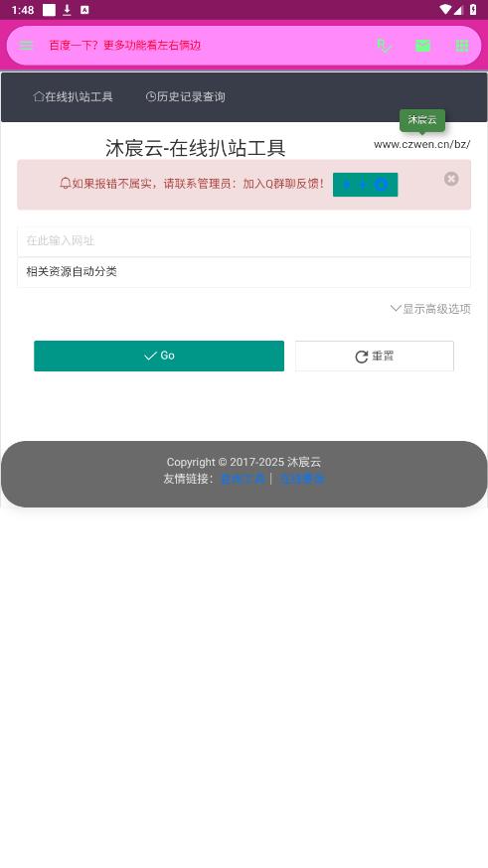Viewport: 488px width, 868px height.
Task: Tap the download icon in the status bar
Action: coord(67,9)
